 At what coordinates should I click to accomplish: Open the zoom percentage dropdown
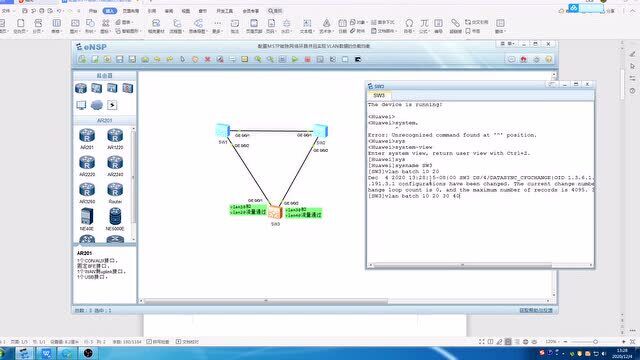click(x=551, y=341)
